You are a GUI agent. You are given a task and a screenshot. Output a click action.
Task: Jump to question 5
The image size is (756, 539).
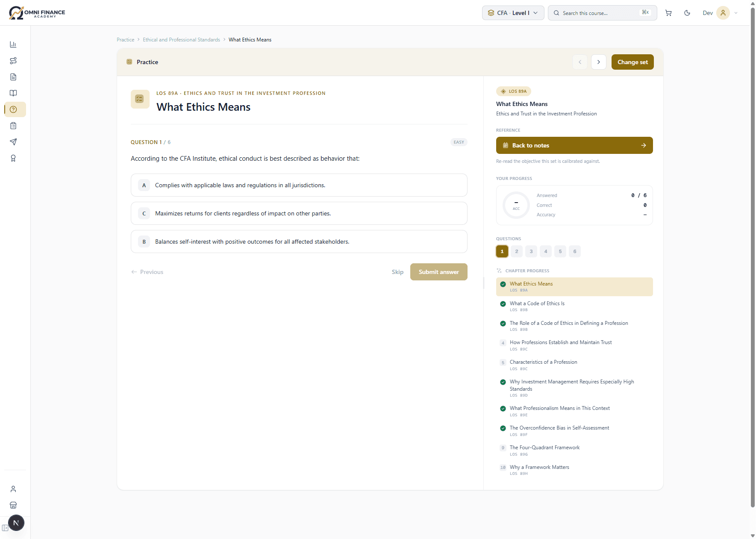(x=560, y=251)
